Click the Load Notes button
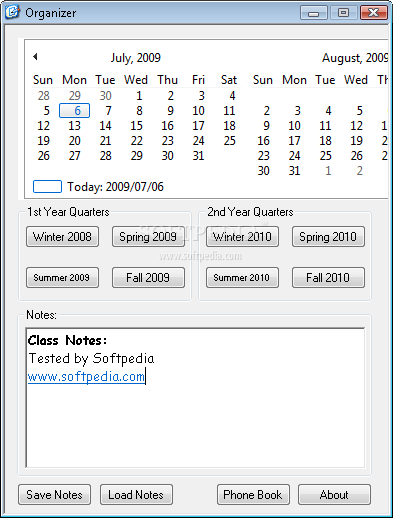Image resolution: width=393 pixels, height=518 pixels. coord(136,495)
